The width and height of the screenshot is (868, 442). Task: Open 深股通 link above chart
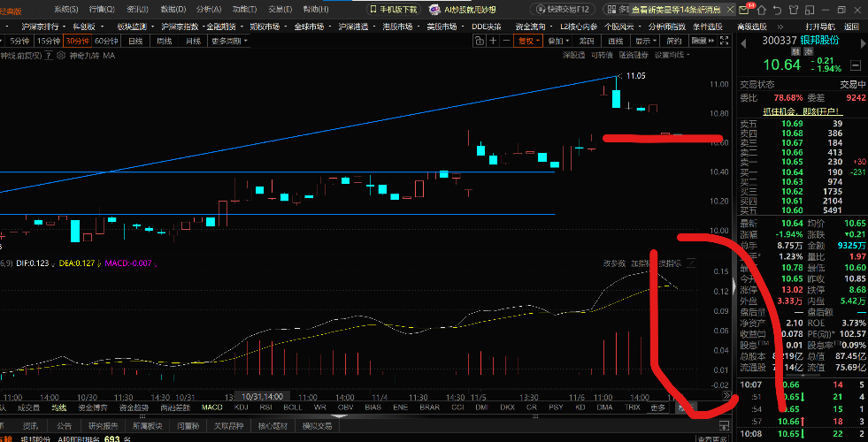click(x=573, y=55)
